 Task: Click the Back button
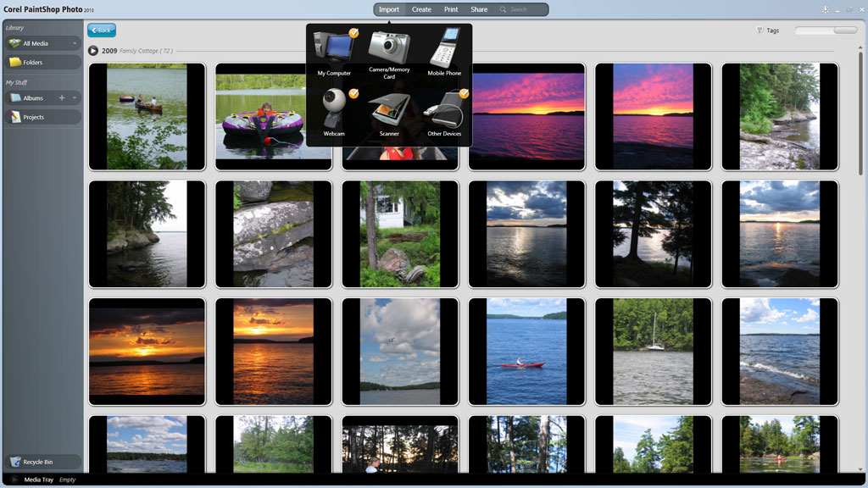[102, 30]
